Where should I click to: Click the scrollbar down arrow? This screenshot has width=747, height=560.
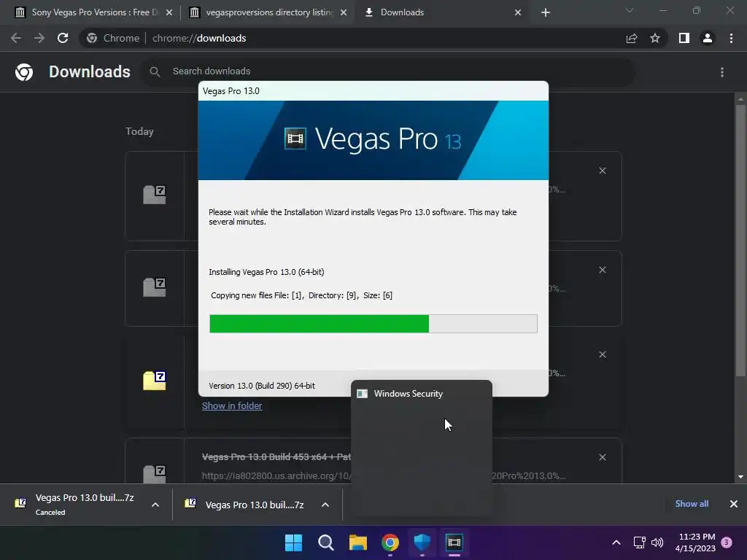740,477
